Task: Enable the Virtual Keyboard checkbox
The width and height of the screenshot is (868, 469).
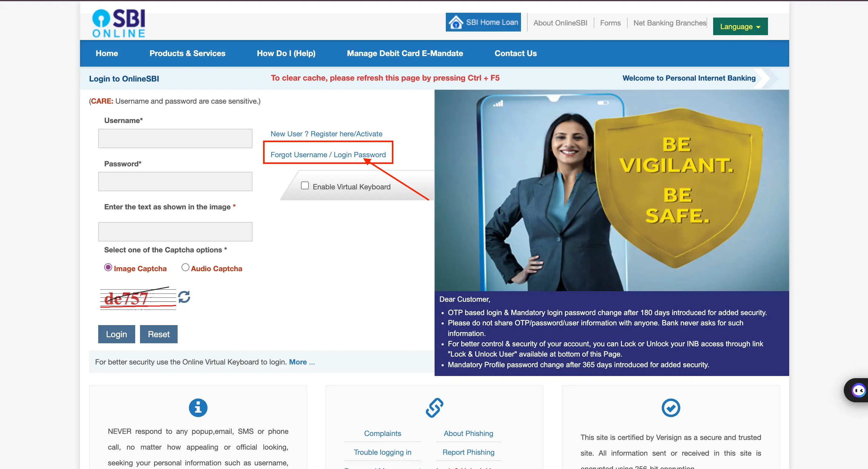Action: click(x=305, y=185)
